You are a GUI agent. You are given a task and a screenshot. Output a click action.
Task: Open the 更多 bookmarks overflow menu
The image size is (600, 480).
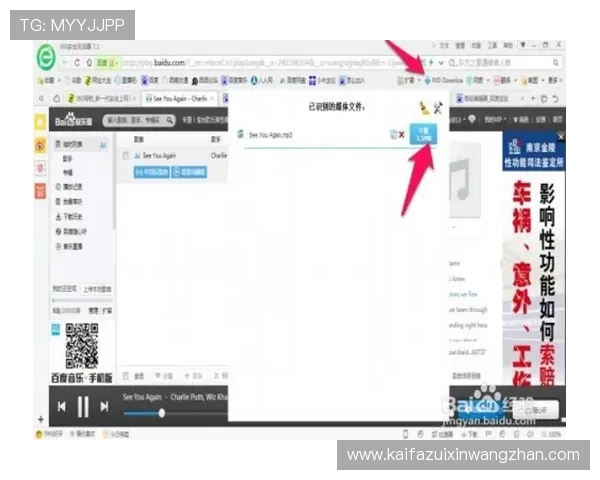click(x=555, y=80)
